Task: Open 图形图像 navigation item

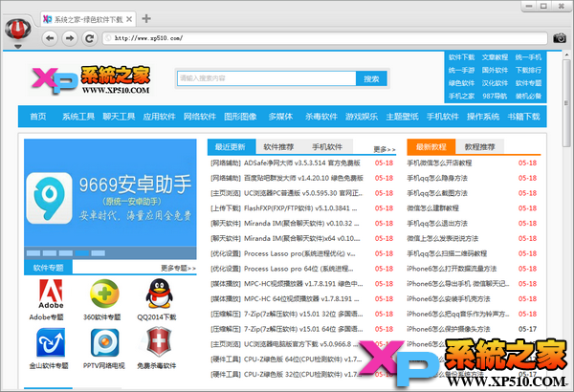Action: click(x=240, y=117)
